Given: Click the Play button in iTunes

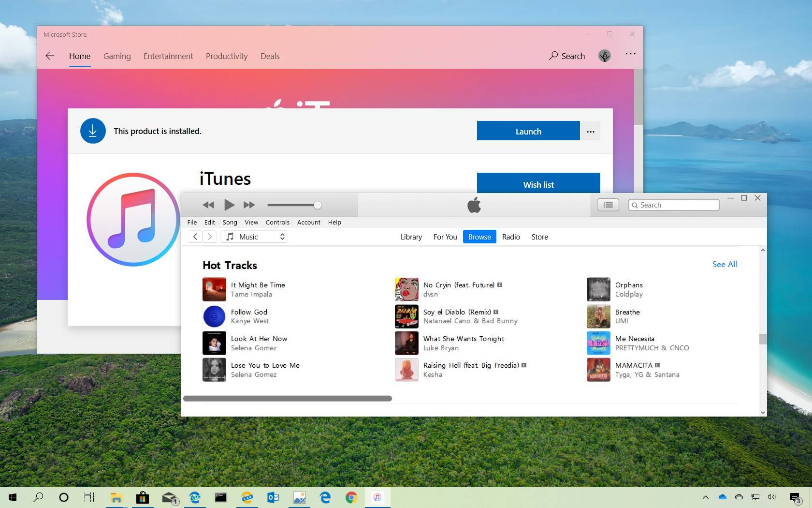Looking at the screenshot, I should (229, 205).
